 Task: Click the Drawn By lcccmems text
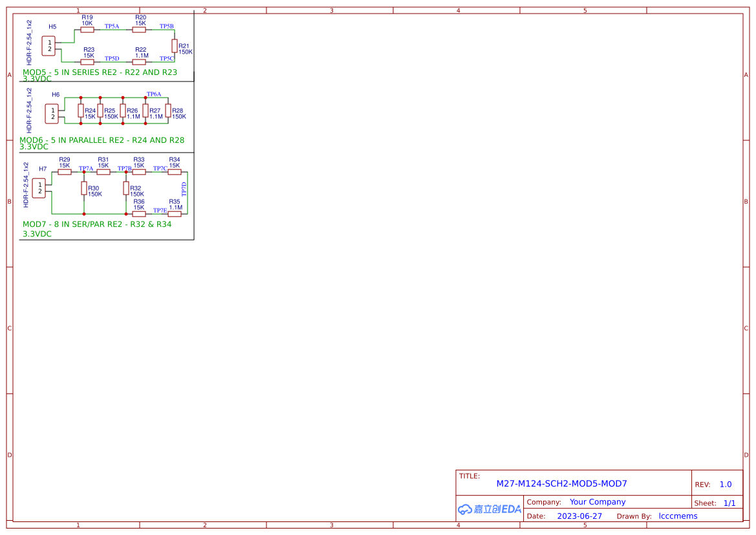[678, 516]
